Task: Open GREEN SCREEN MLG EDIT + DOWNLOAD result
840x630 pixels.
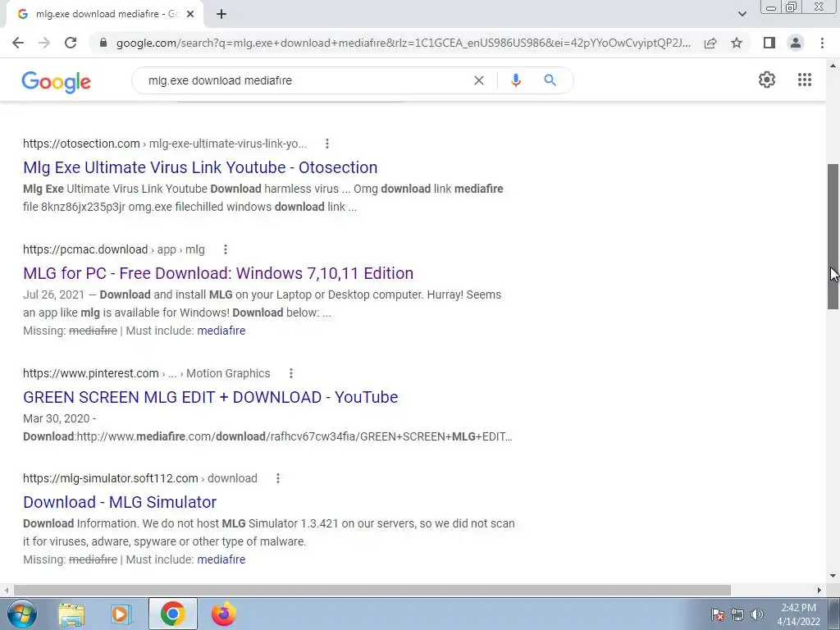Action: click(x=211, y=397)
